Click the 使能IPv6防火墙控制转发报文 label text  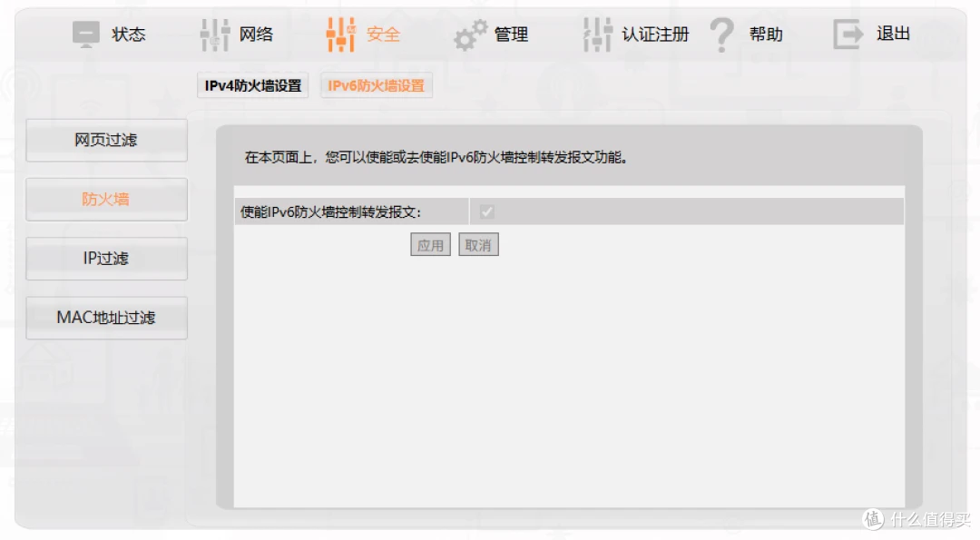point(330,212)
